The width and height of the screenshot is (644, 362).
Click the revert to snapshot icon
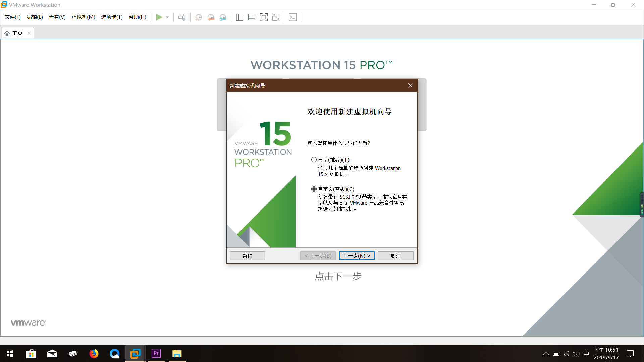(x=211, y=17)
